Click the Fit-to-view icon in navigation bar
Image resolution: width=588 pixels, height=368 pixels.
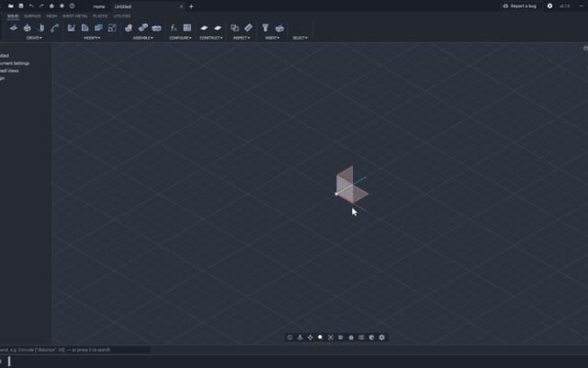pos(331,338)
